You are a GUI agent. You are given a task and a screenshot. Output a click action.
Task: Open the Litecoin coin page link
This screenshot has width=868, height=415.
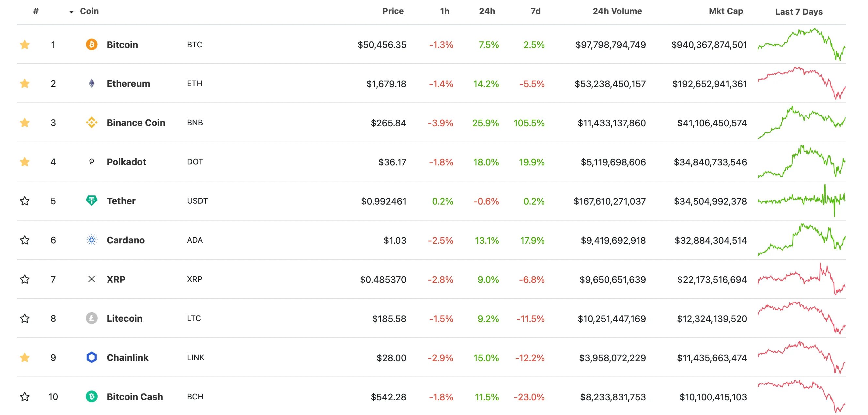click(124, 318)
